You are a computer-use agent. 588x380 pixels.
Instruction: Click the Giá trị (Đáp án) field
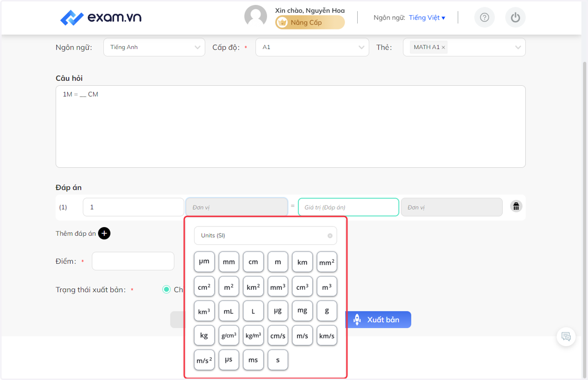pos(348,207)
